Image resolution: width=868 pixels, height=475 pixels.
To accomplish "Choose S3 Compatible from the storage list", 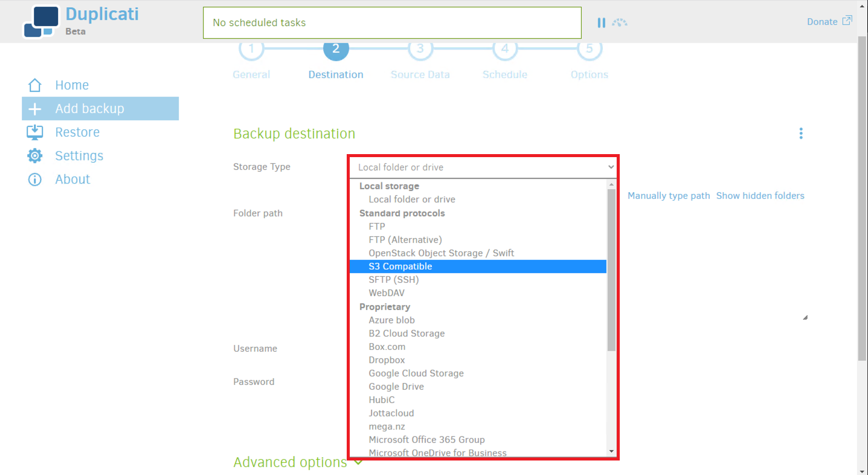I will coord(400,267).
